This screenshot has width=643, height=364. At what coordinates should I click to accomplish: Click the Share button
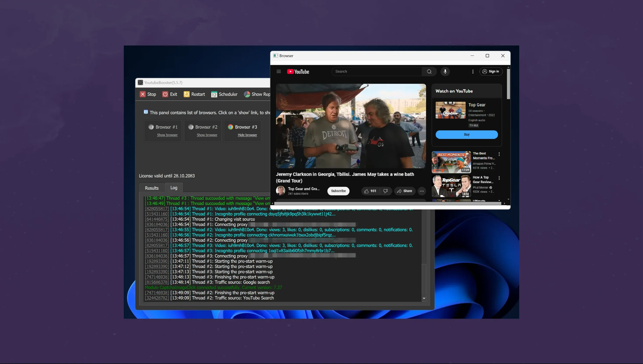pyautogui.click(x=405, y=191)
